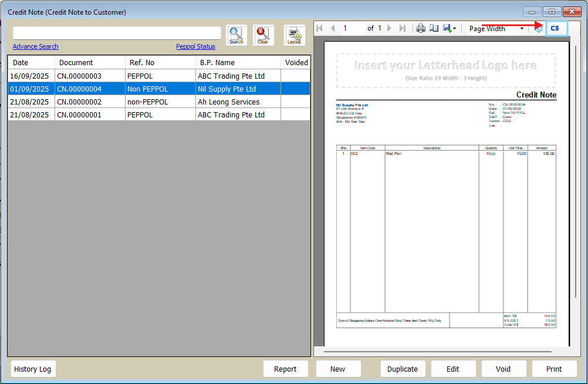Click the CS button in preview toolbar
This screenshot has height=384, width=588.
click(x=556, y=28)
